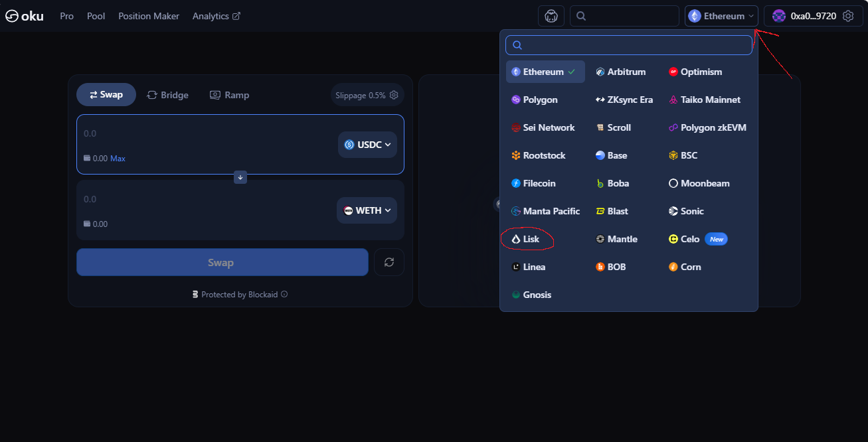Select Mantle network
The width and height of the screenshot is (868, 442).
click(616, 239)
